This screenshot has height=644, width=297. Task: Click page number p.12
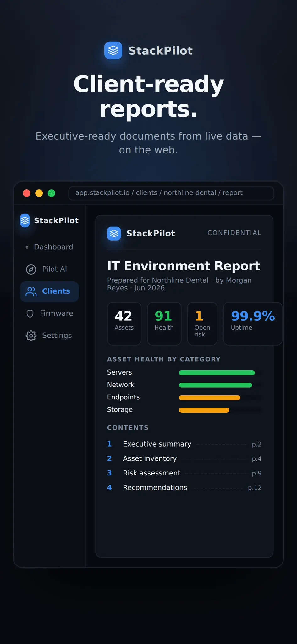pos(255,488)
